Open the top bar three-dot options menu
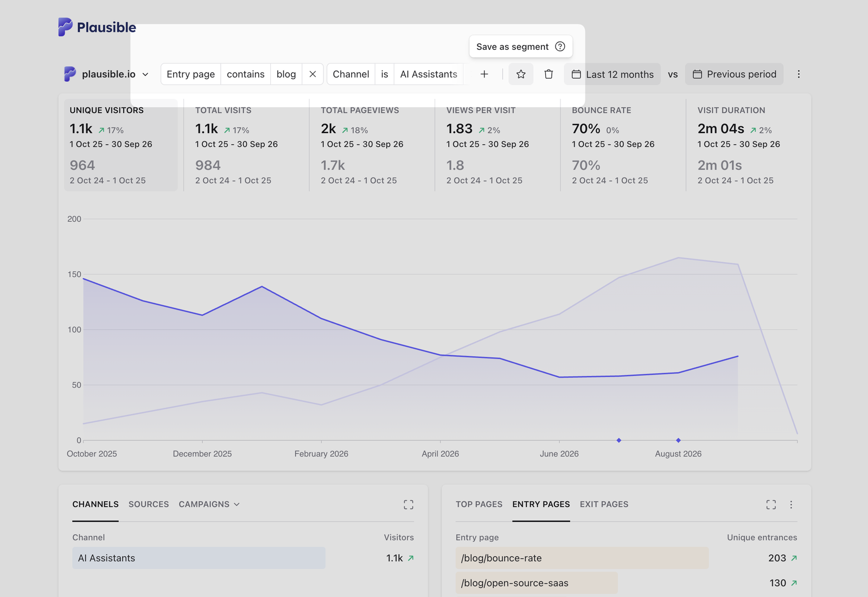The width and height of the screenshot is (868, 597). coord(799,74)
